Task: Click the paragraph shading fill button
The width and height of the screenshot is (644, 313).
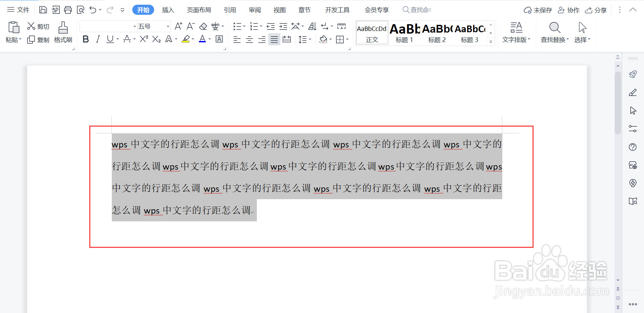Action: click(323, 40)
